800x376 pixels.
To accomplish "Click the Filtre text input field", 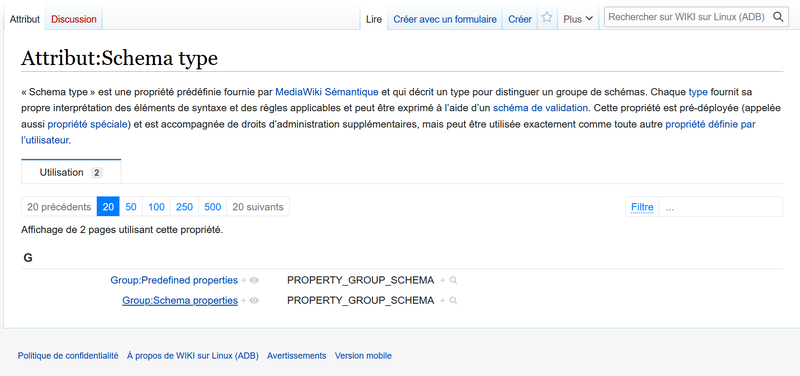I will click(x=720, y=207).
